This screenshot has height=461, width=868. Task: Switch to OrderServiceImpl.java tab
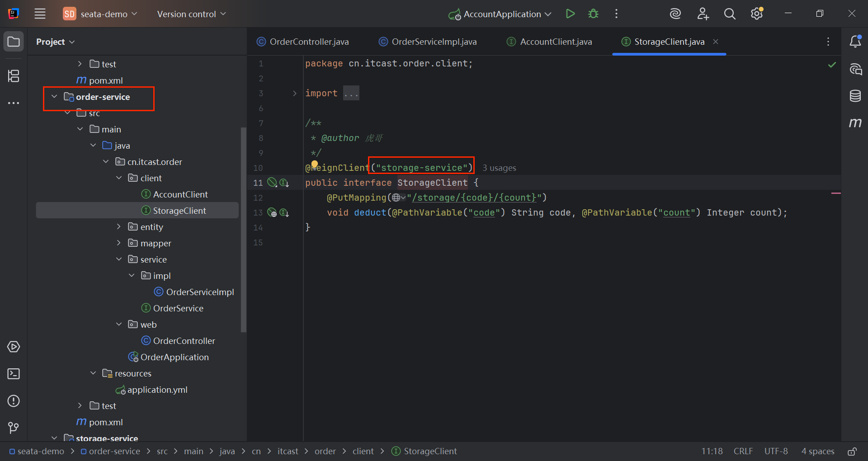(x=428, y=42)
